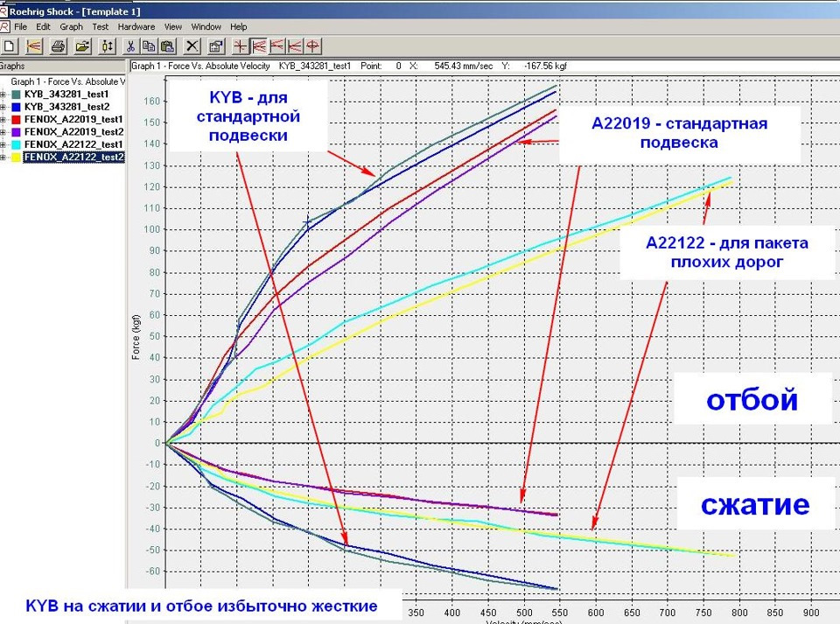Open the Help menu

pyautogui.click(x=239, y=26)
